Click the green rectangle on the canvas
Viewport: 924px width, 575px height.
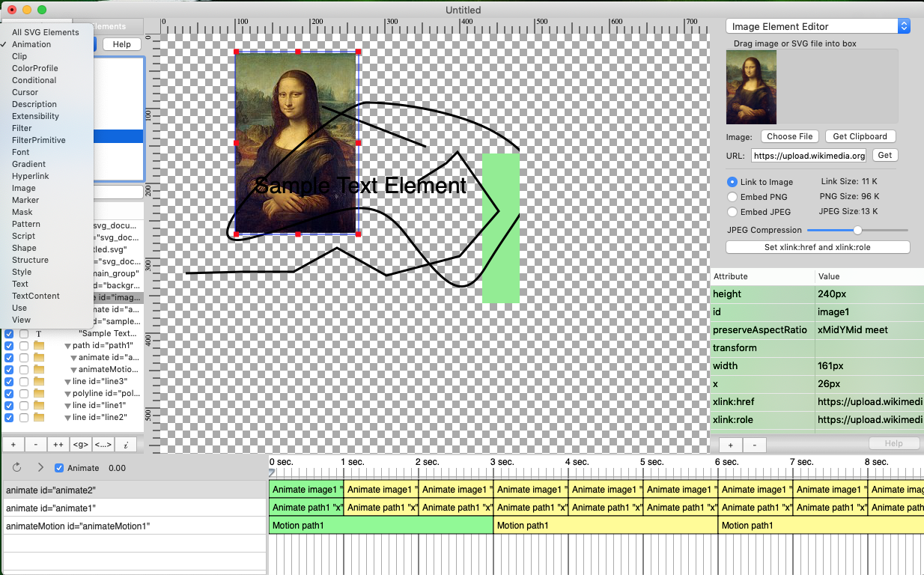pyautogui.click(x=500, y=228)
